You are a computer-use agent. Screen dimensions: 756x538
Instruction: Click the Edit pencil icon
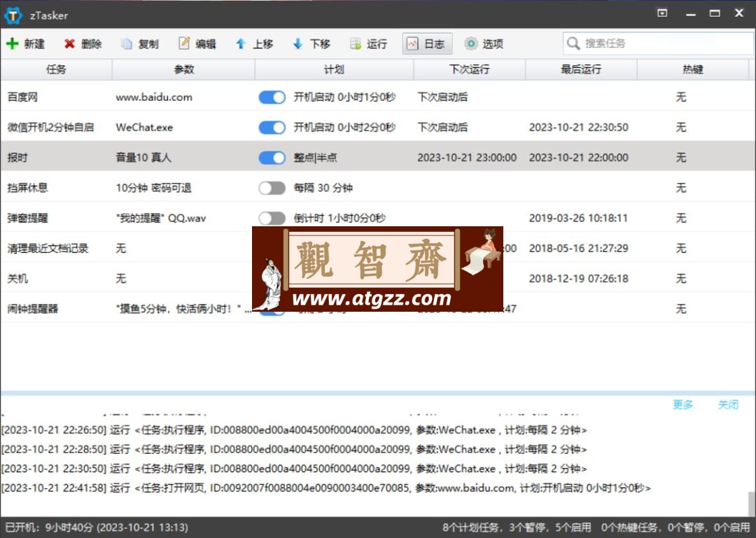tap(183, 43)
